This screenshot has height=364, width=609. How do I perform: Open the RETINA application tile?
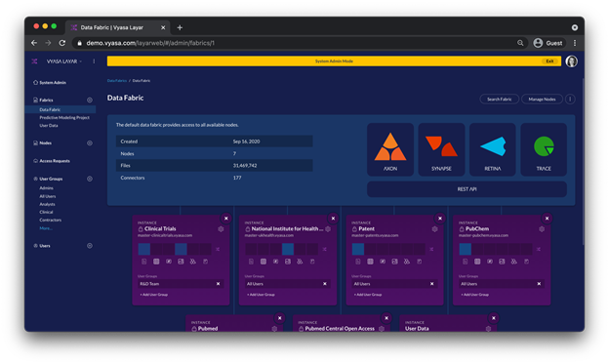coord(493,149)
